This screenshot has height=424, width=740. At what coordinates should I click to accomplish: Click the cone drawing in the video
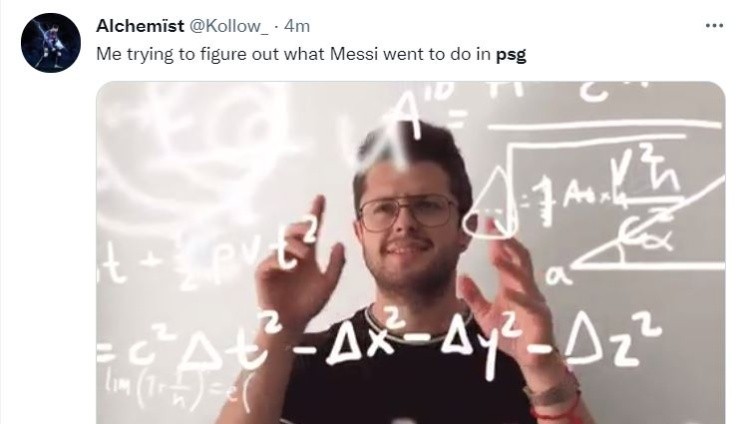click(x=492, y=204)
